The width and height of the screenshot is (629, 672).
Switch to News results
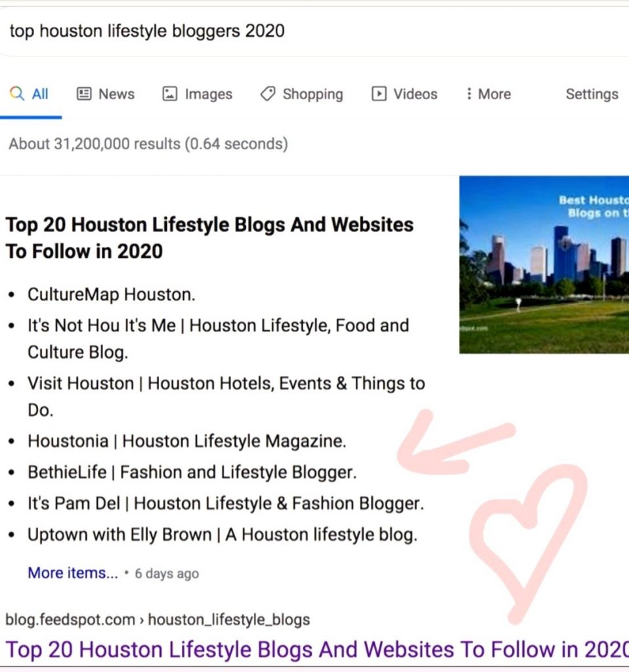point(106,94)
